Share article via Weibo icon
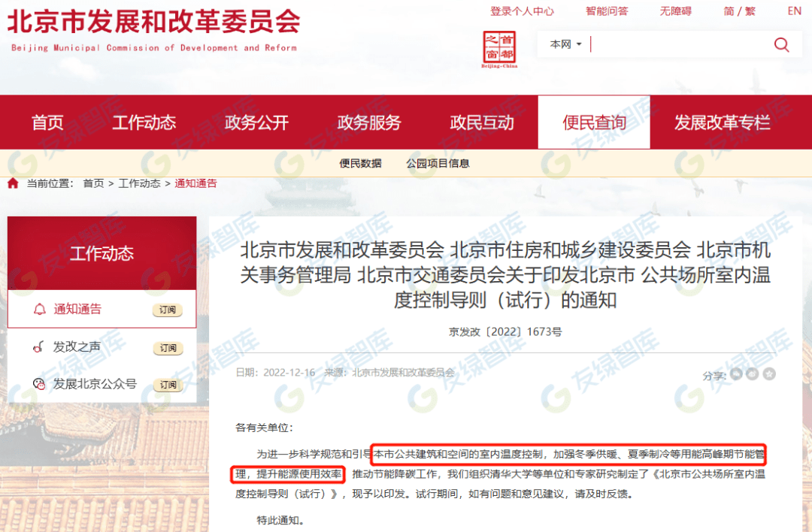Image resolution: width=812 pixels, height=532 pixels. [753, 373]
